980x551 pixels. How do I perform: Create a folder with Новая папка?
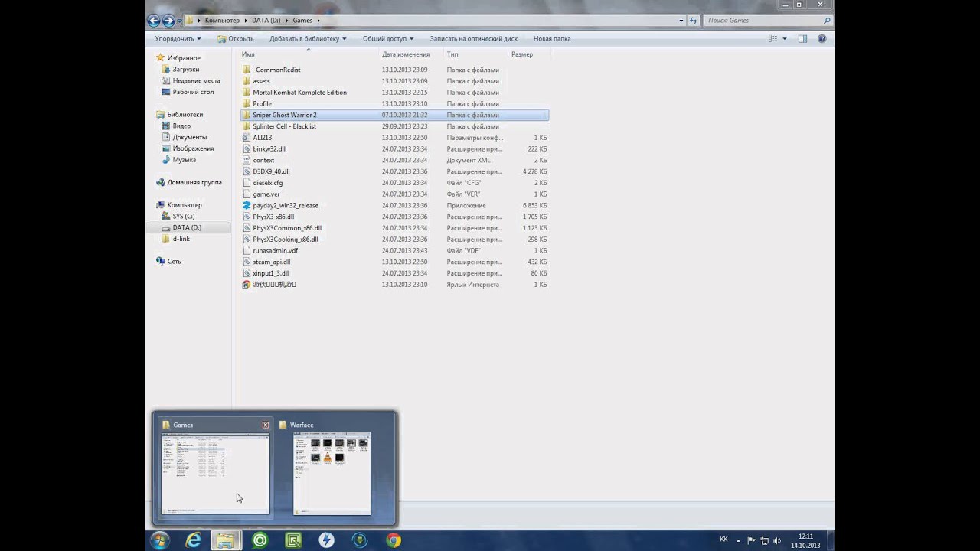(552, 38)
